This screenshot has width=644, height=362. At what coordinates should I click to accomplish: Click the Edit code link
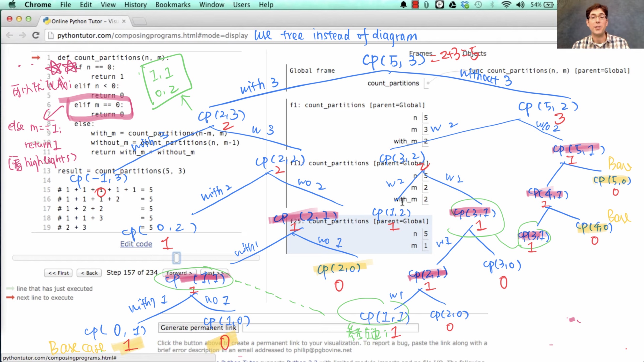(x=136, y=244)
